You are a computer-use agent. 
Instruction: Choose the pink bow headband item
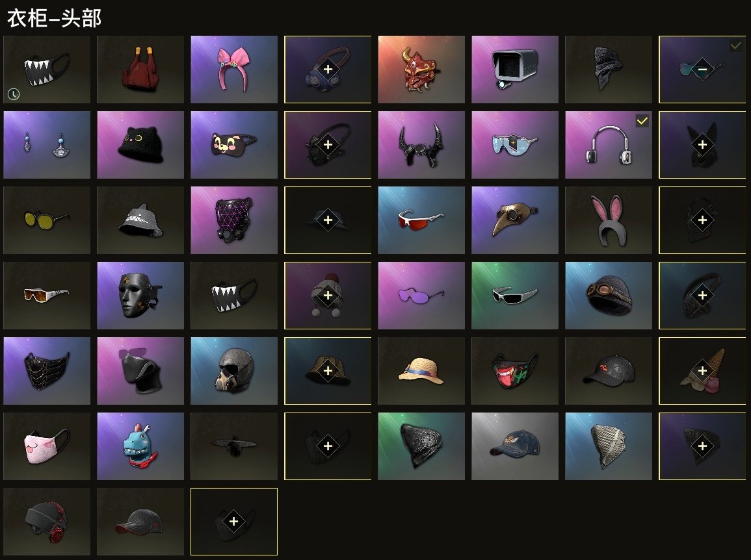click(x=233, y=70)
